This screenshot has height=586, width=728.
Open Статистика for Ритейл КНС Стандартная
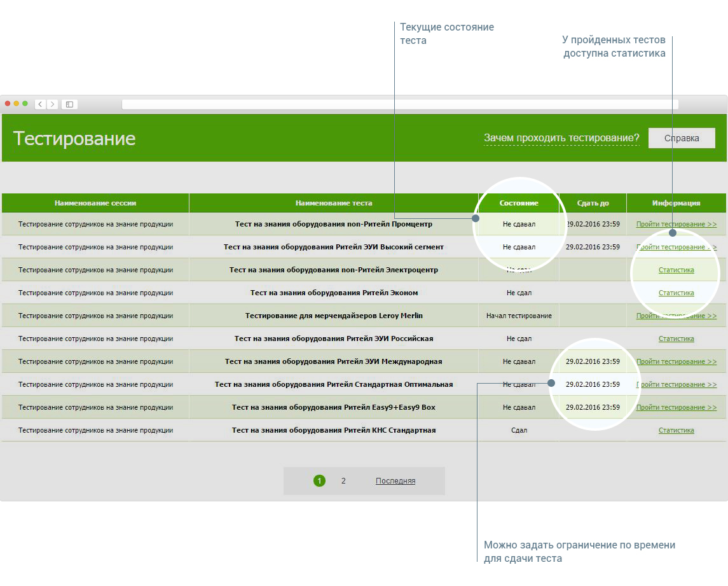pos(676,430)
